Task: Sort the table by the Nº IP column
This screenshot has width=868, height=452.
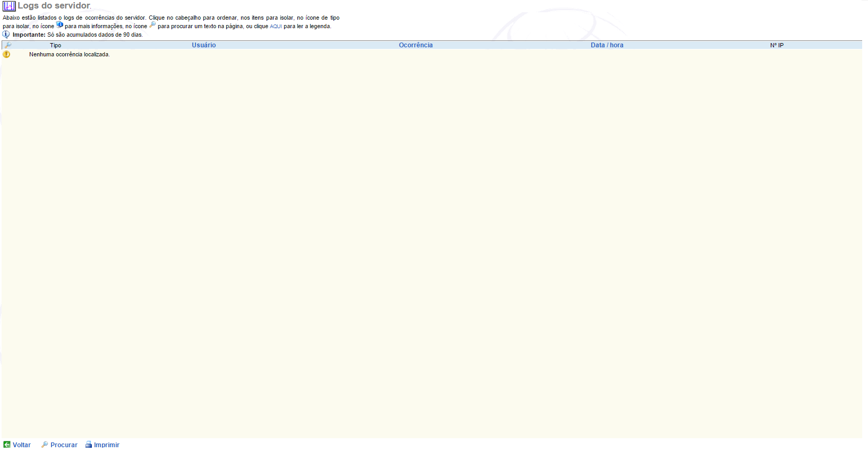Action: (x=777, y=45)
